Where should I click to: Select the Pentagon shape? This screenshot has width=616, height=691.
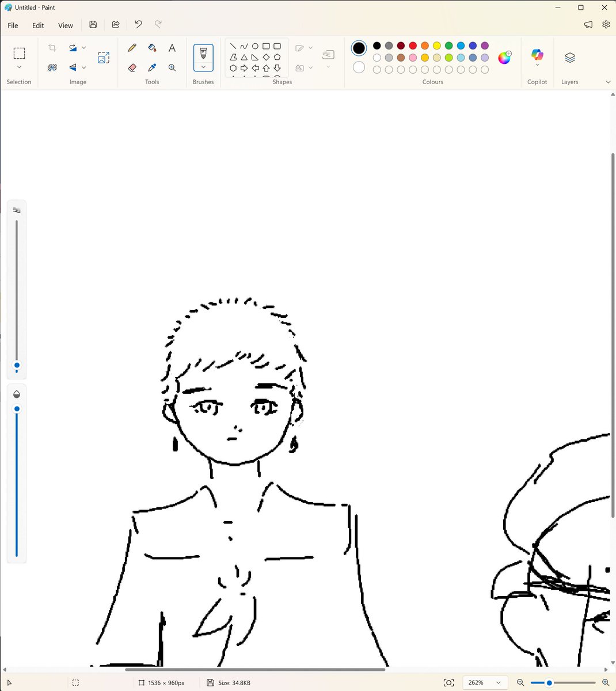[x=277, y=57]
